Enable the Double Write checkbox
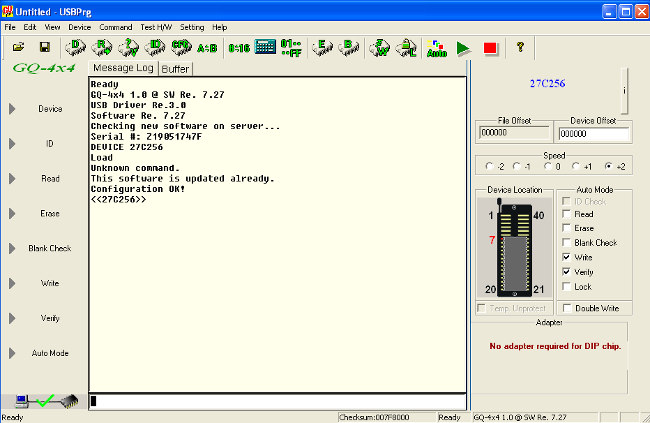The image size is (650, 423). [567, 308]
